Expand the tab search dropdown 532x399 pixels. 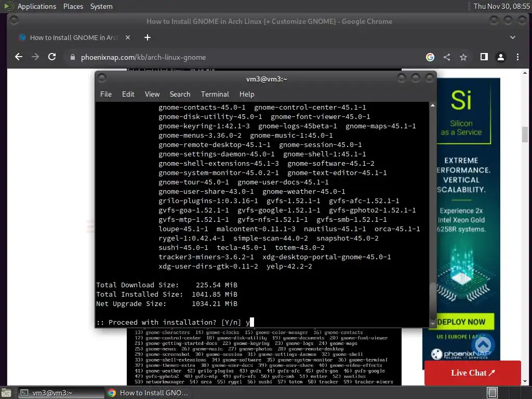tap(513, 37)
